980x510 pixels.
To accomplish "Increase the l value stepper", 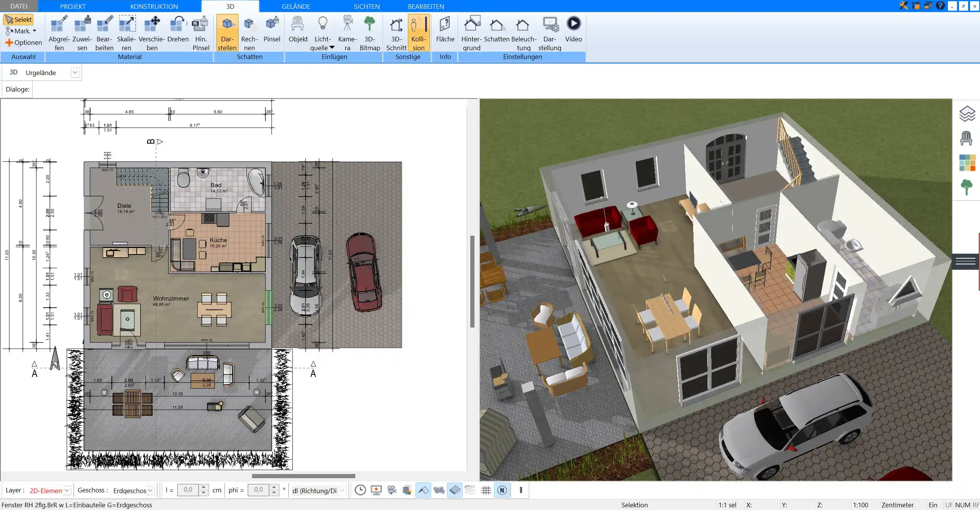I will [x=204, y=487].
